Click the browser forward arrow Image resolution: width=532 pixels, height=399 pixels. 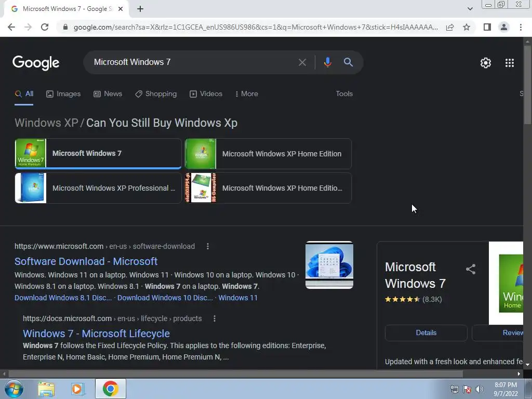point(28,27)
